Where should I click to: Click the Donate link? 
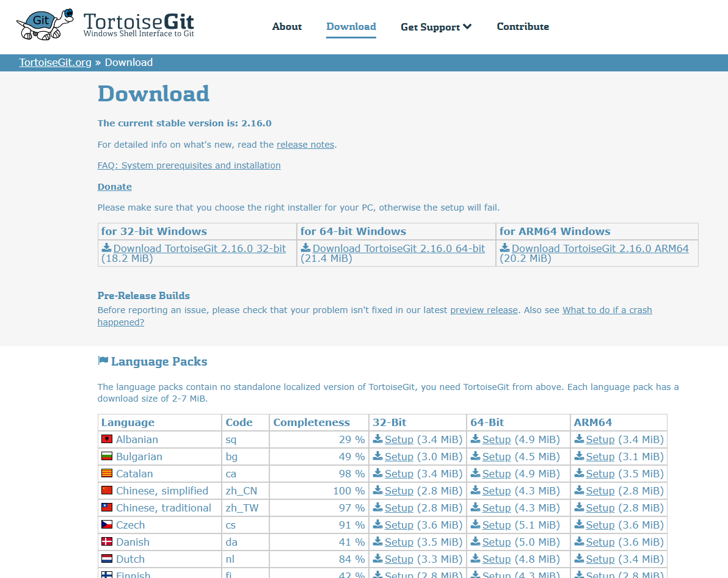(x=115, y=187)
